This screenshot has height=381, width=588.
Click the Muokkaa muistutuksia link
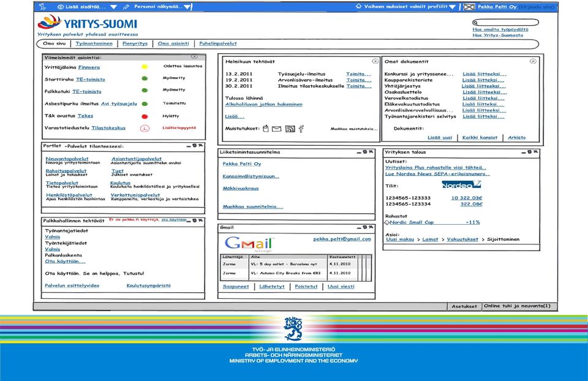point(354,129)
